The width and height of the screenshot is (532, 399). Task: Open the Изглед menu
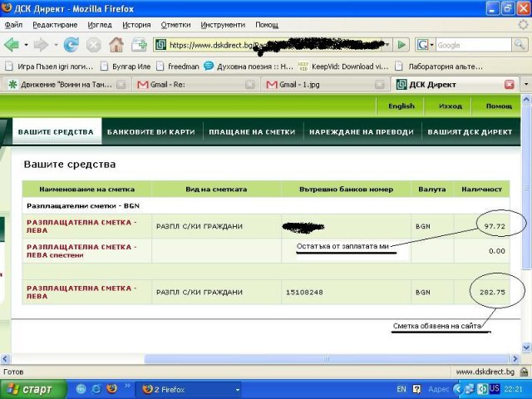100,25
